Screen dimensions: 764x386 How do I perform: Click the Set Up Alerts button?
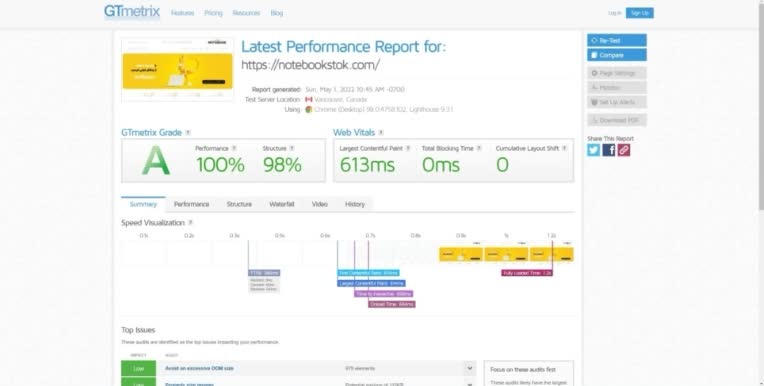tap(617, 102)
